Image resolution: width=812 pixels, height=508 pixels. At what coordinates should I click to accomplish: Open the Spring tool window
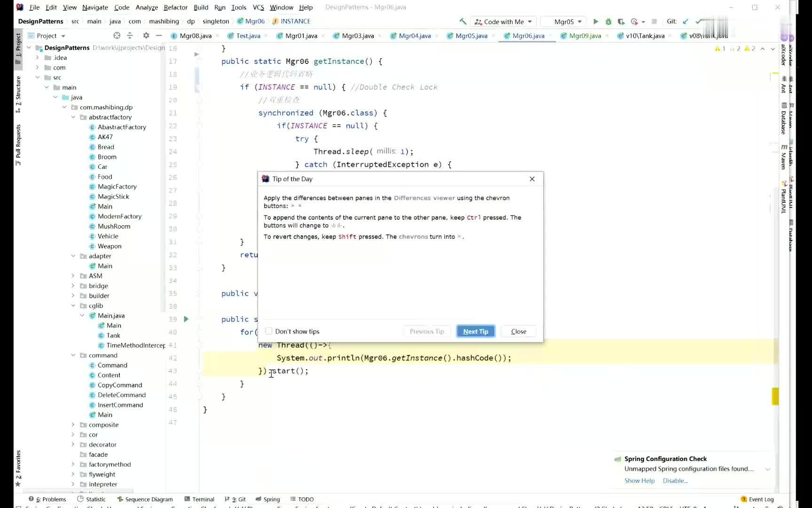coord(268,500)
